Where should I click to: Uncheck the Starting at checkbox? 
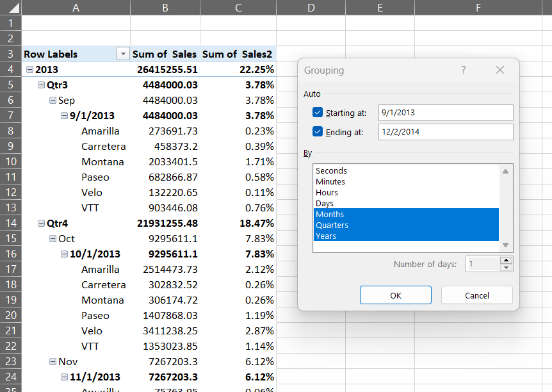point(318,113)
